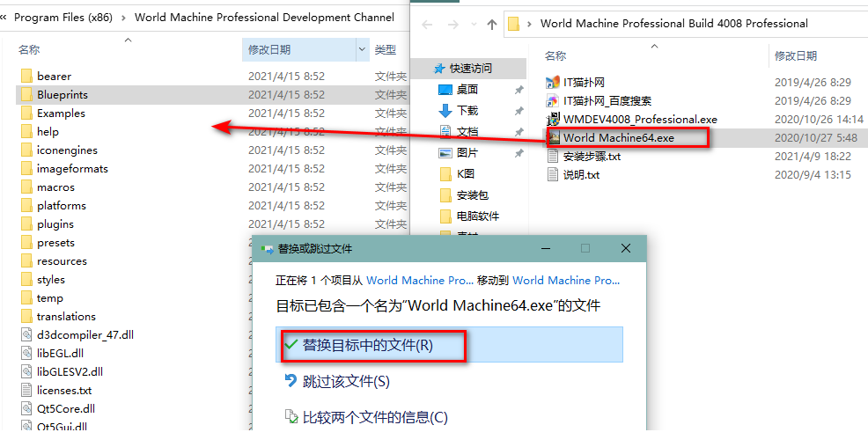Open 文档 in the navigation pane
The image size is (868, 447).
coord(467,132)
